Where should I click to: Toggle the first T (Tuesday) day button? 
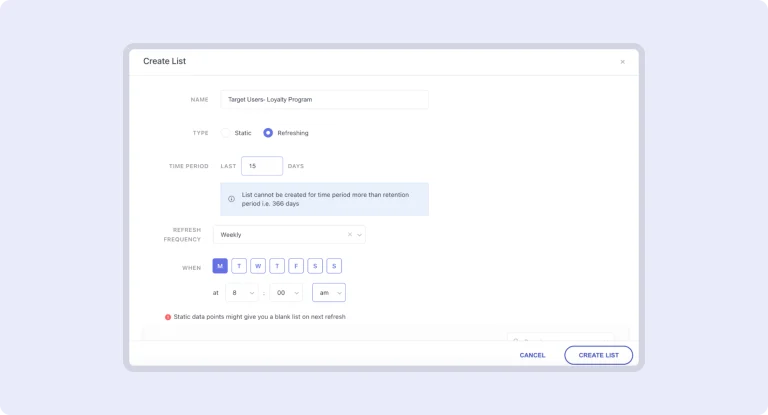pyautogui.click(x=239, y=266)
